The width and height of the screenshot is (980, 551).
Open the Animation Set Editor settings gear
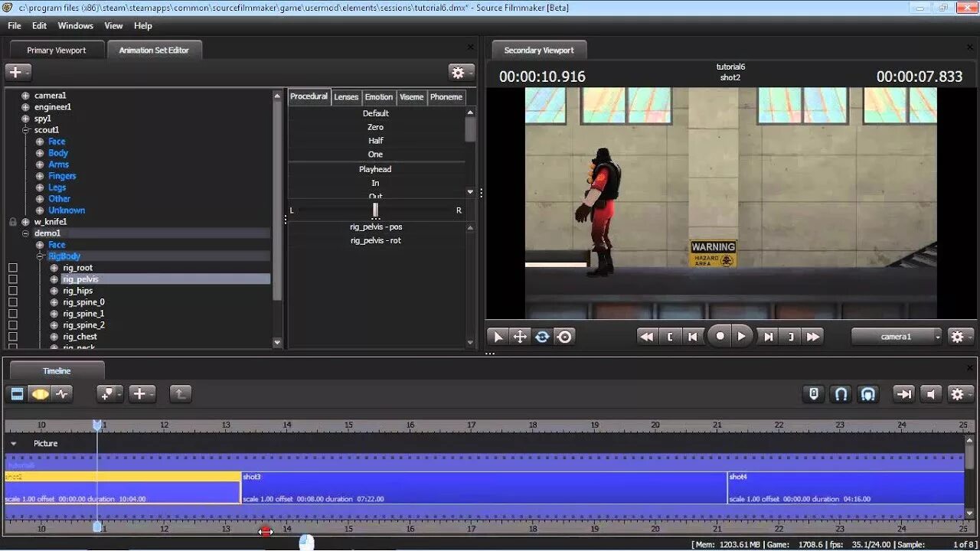(462, 73)
